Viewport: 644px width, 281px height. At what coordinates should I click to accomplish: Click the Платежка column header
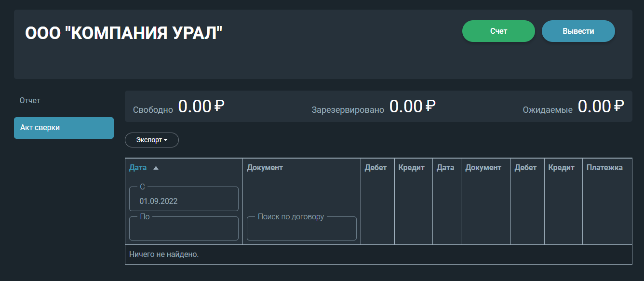[x=604, y=168]
